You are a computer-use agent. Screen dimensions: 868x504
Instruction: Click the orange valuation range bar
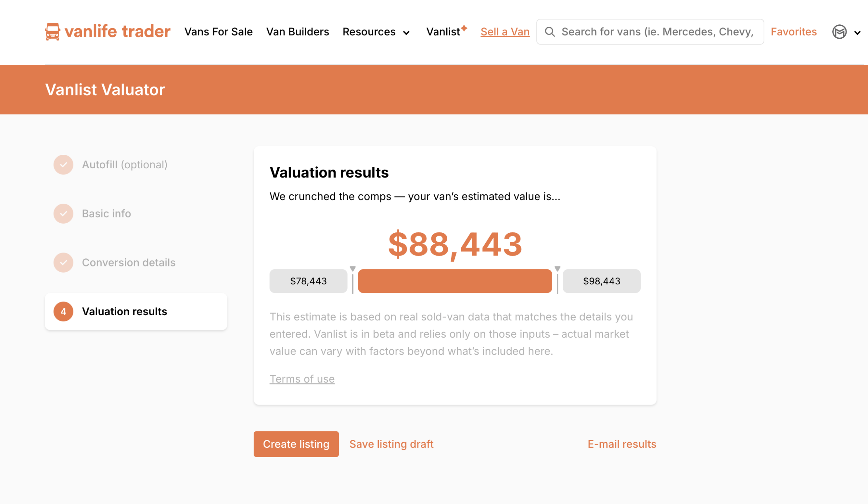coord(455,281)
